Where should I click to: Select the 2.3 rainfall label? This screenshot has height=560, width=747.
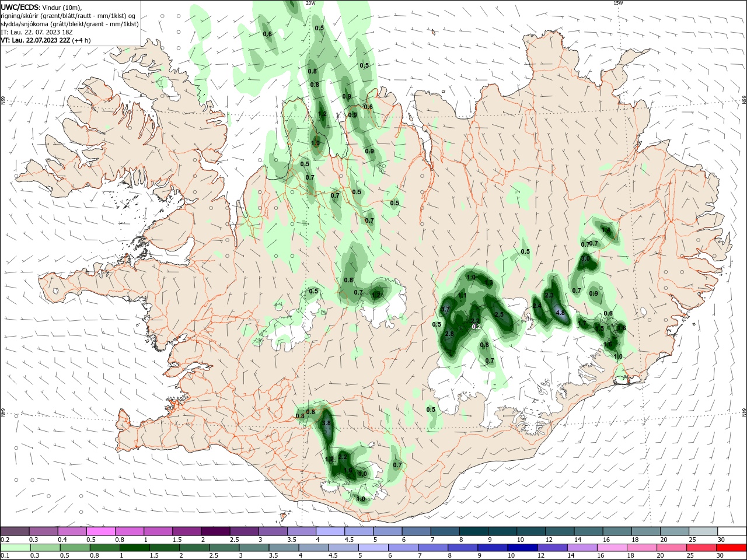[549, 296]
